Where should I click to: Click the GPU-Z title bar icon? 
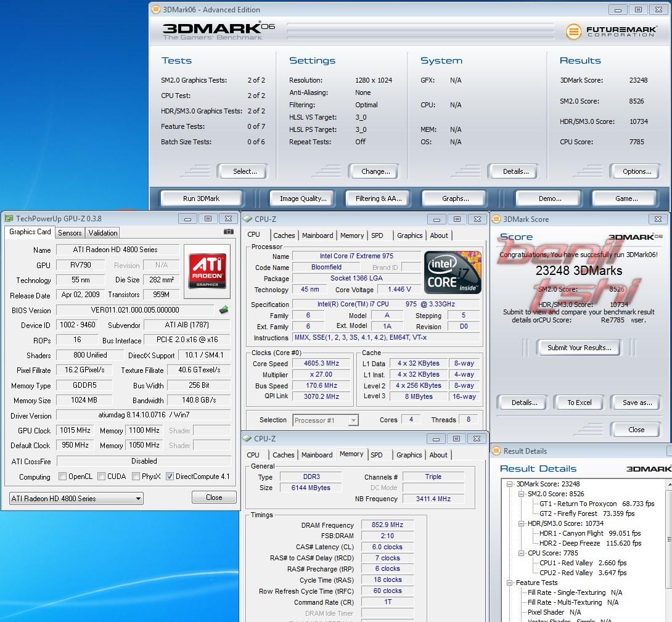point(9,219)
